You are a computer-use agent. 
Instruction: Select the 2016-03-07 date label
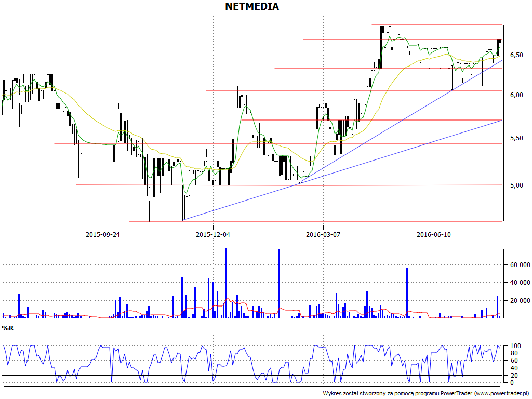point(323,234)
